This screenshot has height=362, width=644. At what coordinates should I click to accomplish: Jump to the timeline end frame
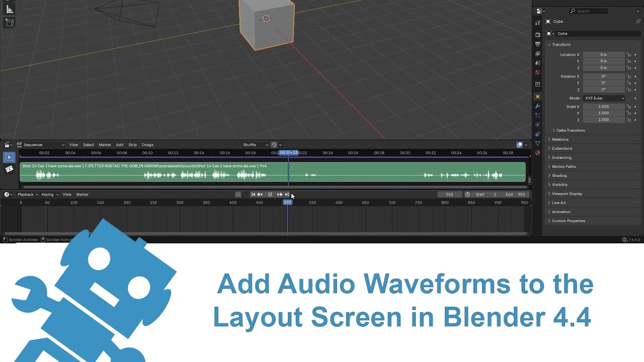tap(287, 195)
